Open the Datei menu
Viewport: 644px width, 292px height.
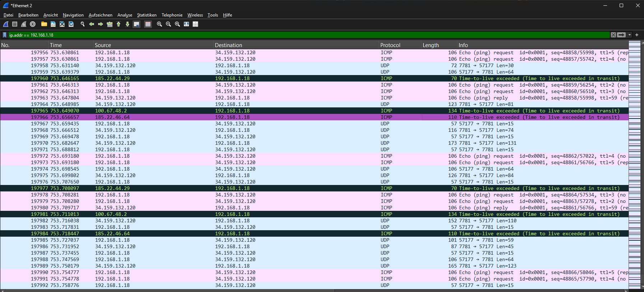pyautogui.click(x=8, y=15)
